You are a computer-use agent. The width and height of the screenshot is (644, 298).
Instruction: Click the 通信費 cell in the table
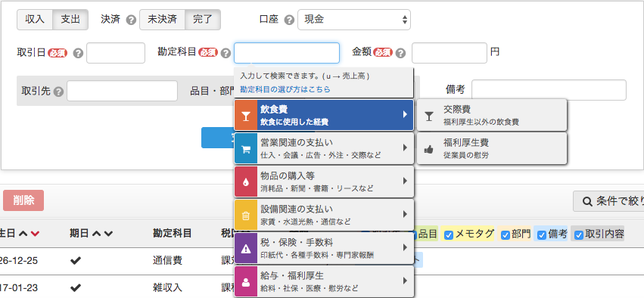click(167, 260)
